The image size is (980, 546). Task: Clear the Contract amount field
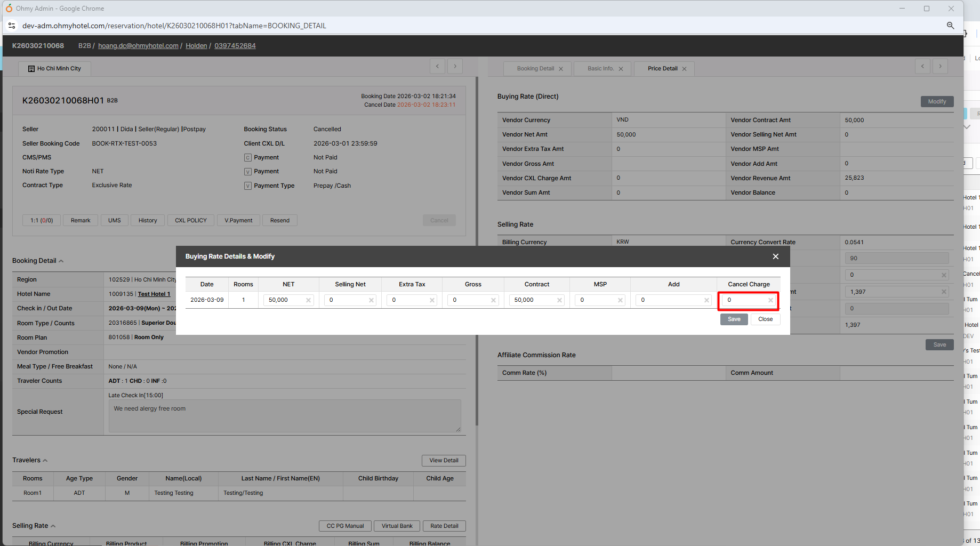tap(559, 300)
